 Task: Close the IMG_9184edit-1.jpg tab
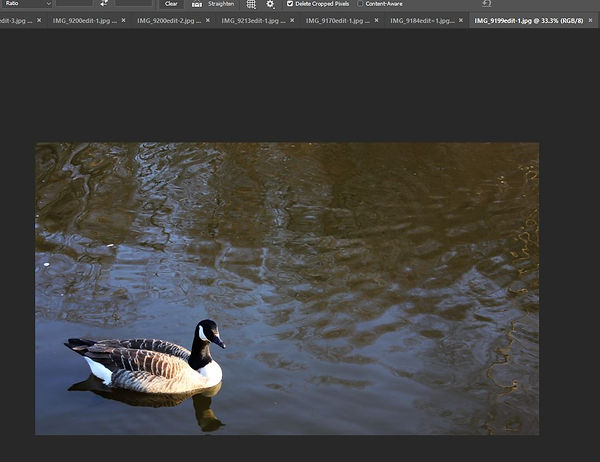point(461,20)
